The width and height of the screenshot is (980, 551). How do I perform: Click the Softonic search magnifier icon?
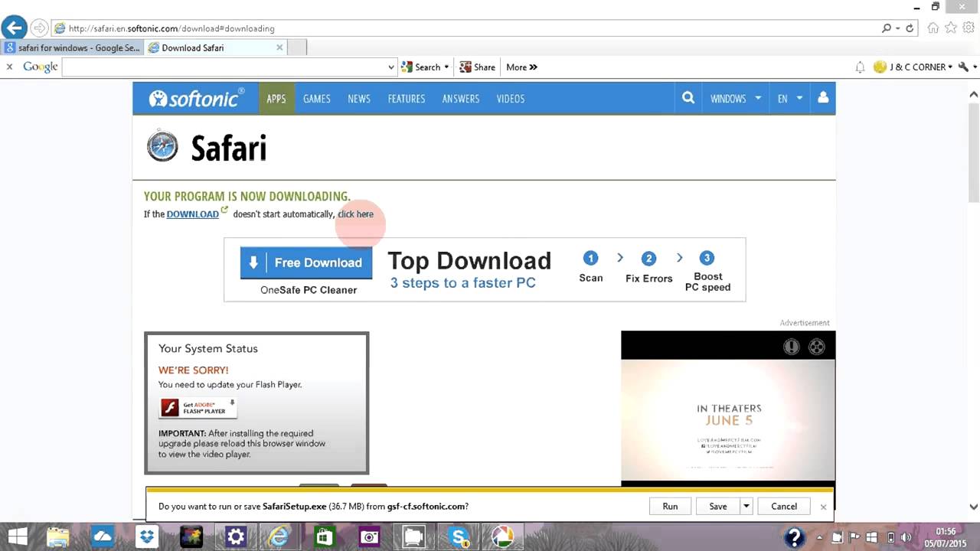[688, 98]
